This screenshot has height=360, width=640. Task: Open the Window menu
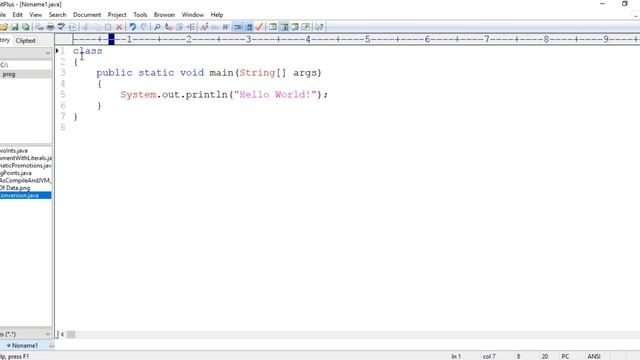193,15
